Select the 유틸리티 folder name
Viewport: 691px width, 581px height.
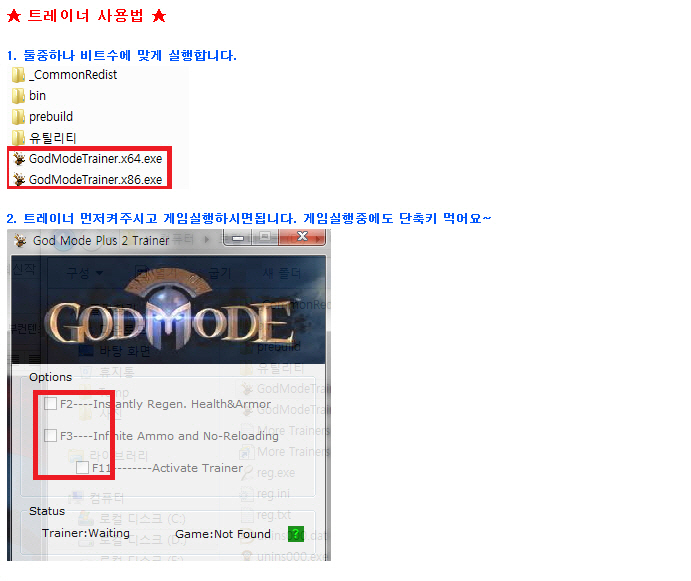click(53, 138)
